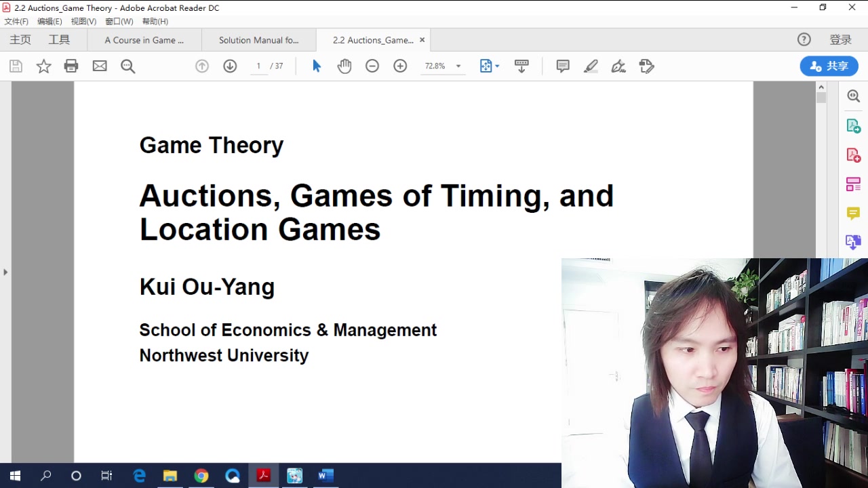Click the vertical scrollbar up arrow
The width and height of the screenshot is (868, 488).
click(821, 87)
